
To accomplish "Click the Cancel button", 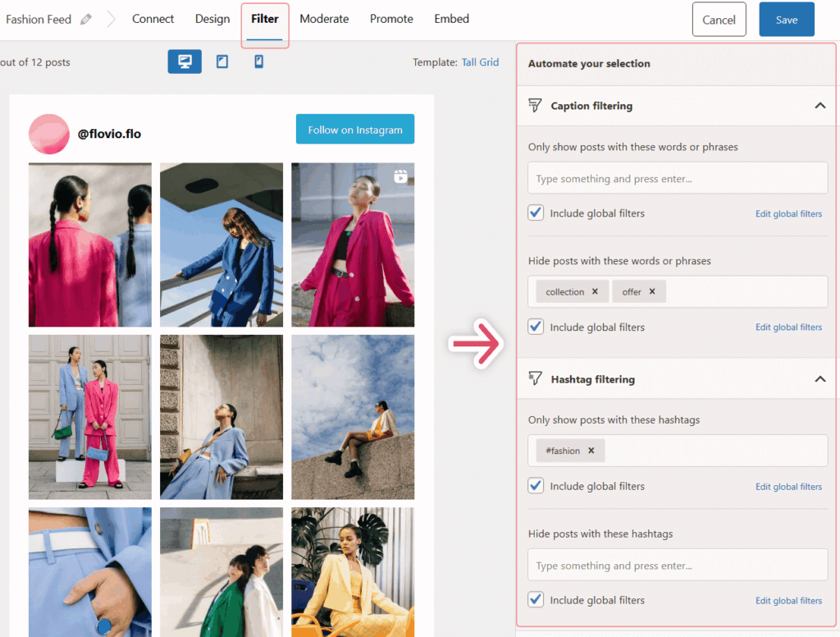I will [x=719, y=20].
